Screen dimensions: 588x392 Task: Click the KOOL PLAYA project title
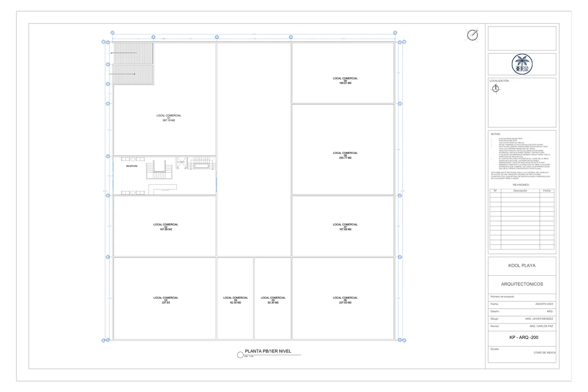point(521,266)
